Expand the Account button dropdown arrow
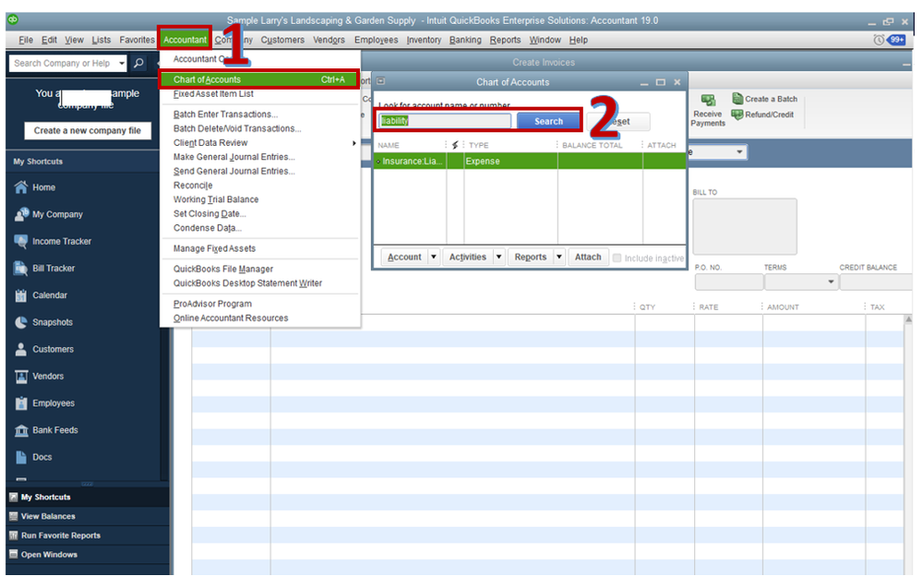Viewport: 922px width, 588px height. (434, 257)
